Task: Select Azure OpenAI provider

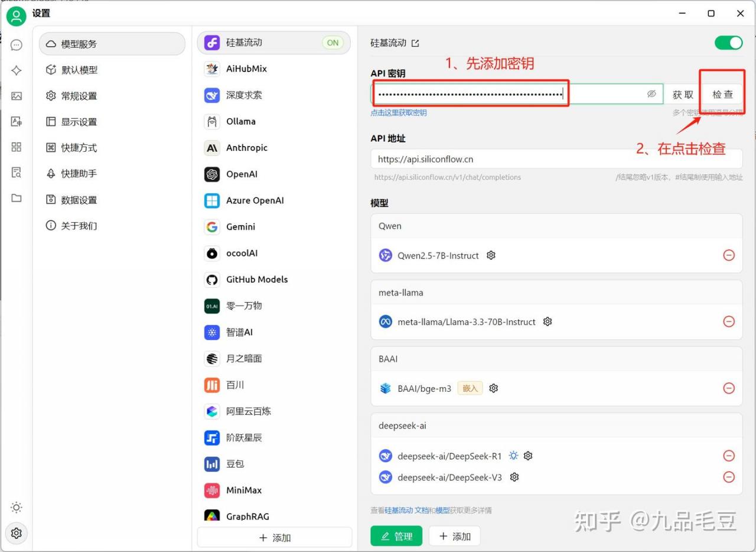Action: [274, 200]
